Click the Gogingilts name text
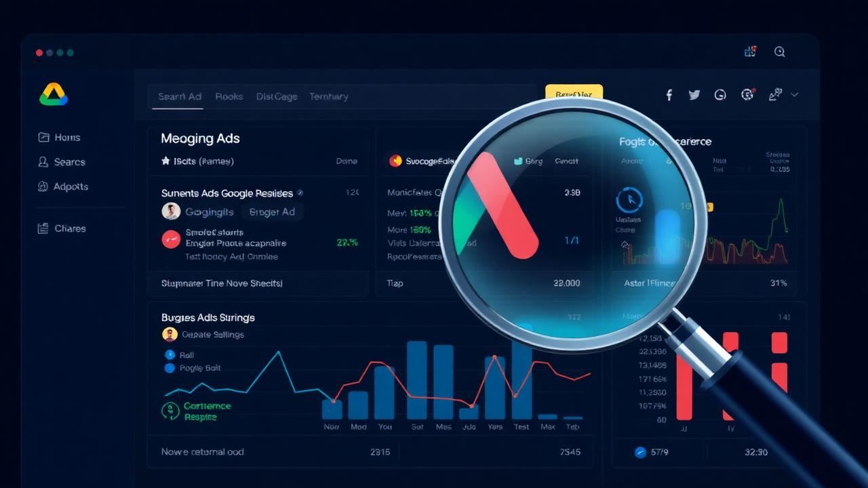The width and height of the screenshot is (868, 488). point(210,212)
